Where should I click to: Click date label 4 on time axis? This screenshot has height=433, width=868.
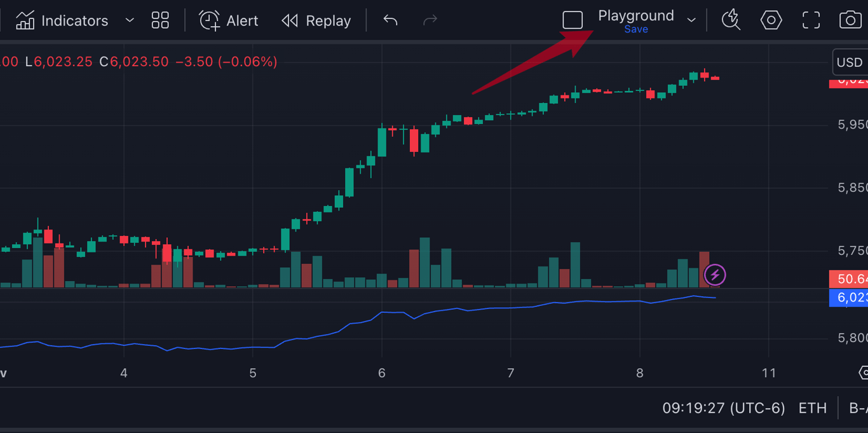(124, 373)
